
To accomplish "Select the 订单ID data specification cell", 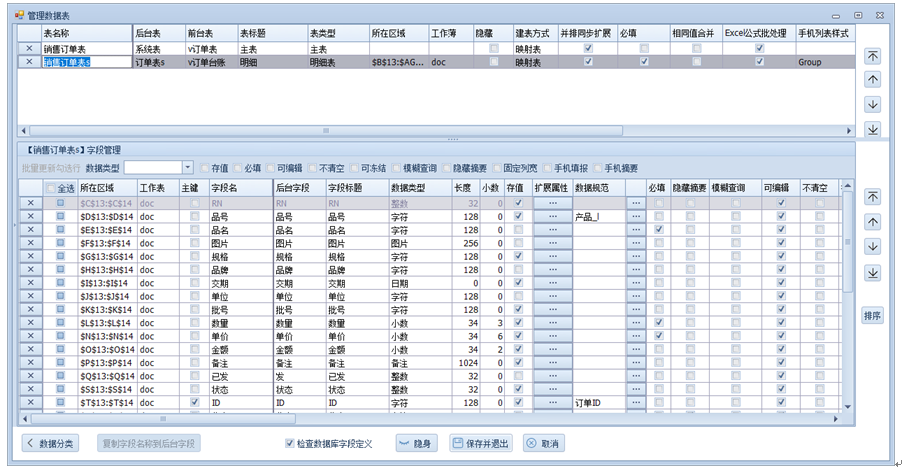I will (x=599, y=403).
